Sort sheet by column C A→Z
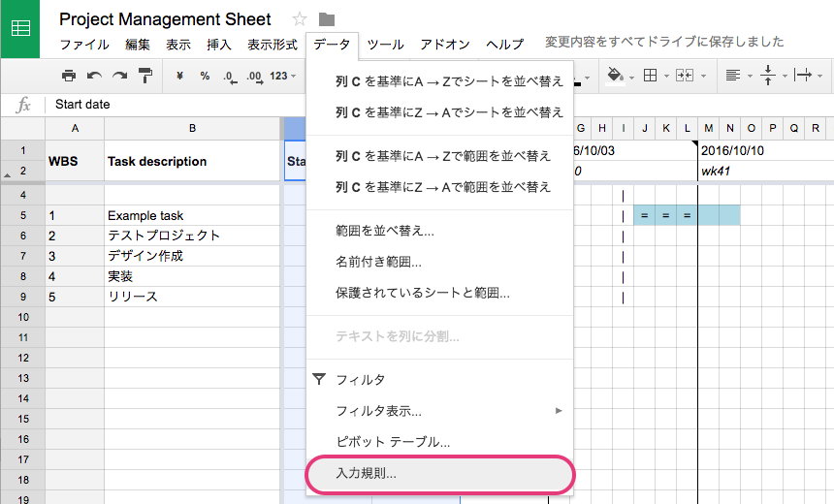Viewport: 834px width, 504px height. tap(439, 81)
